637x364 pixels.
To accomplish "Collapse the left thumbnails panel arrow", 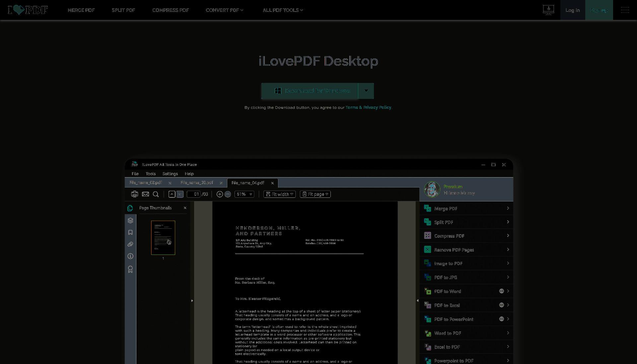I will (x=192, y=301).
